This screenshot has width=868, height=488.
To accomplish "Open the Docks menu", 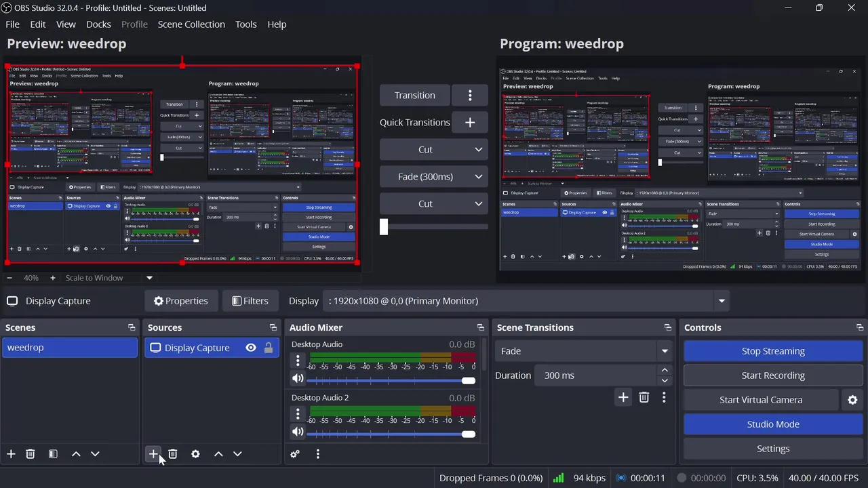I will pos(98,24).
